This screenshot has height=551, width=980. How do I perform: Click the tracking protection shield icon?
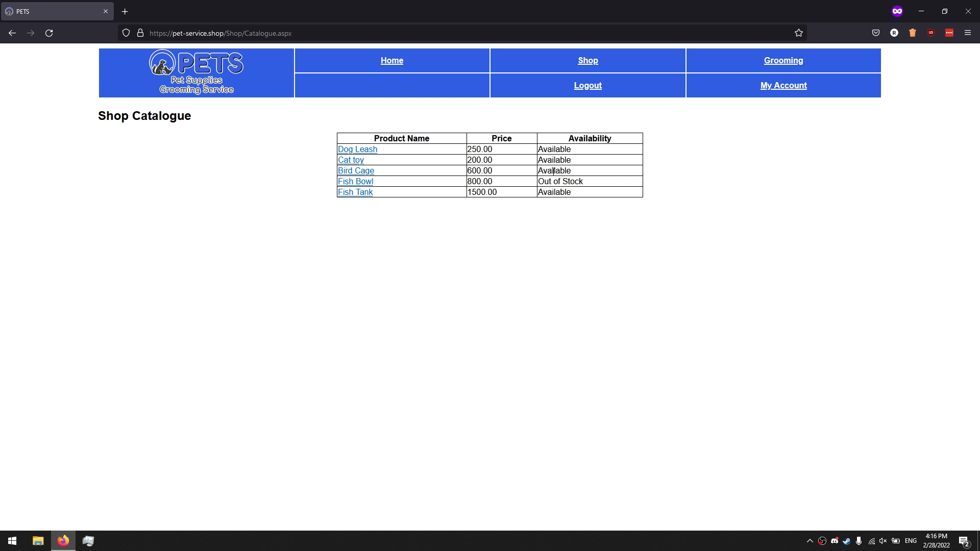[x=126, y=33]
